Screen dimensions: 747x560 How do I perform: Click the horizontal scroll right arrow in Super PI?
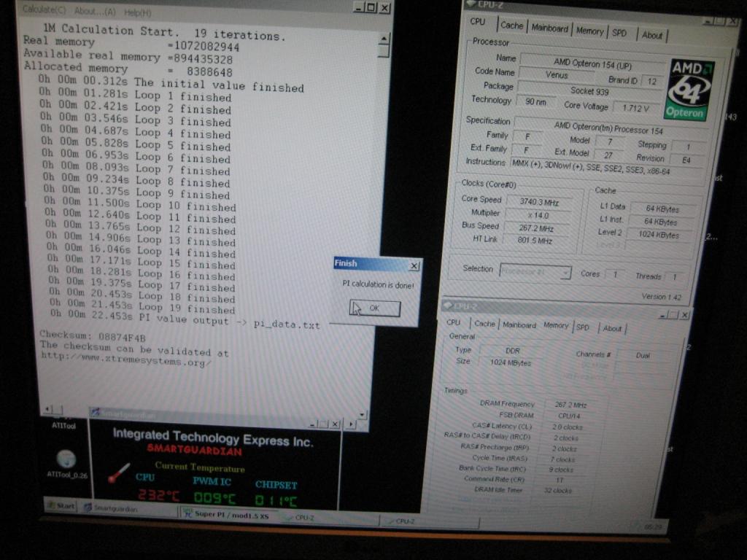pos(351,424)
